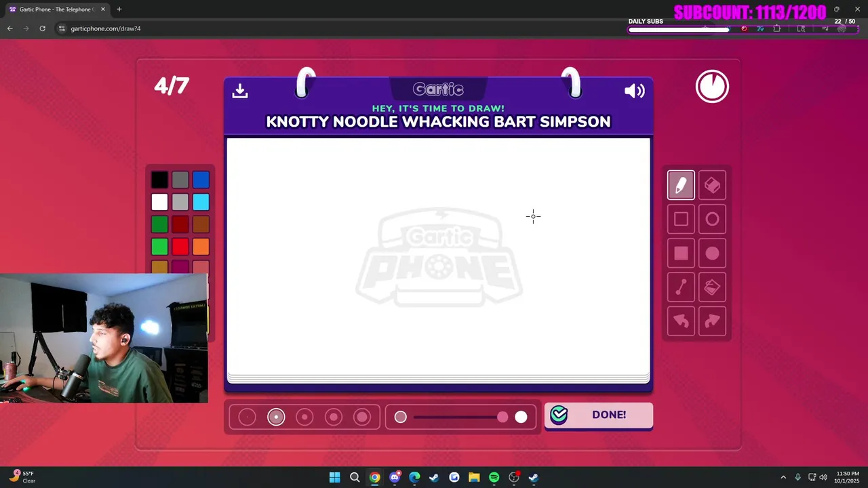Choose the empty ellipse shape tool
The height and width of the screenshot is (488, 868).
click(712, 219)
